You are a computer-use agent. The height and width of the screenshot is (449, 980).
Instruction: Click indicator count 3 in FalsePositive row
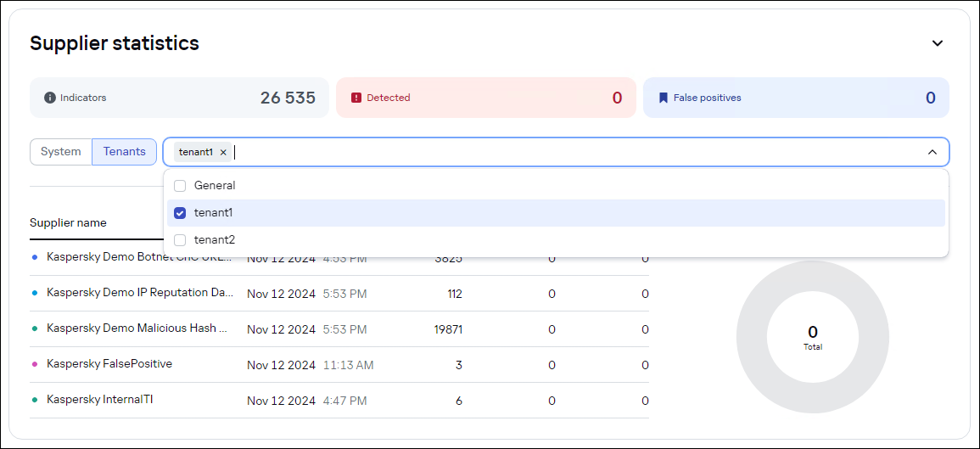459,365
